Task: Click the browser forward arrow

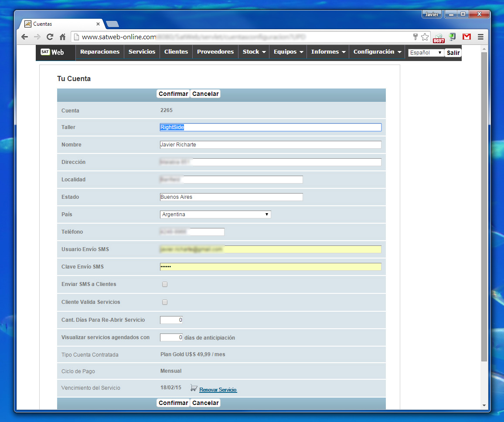Action: click(37, 37)
